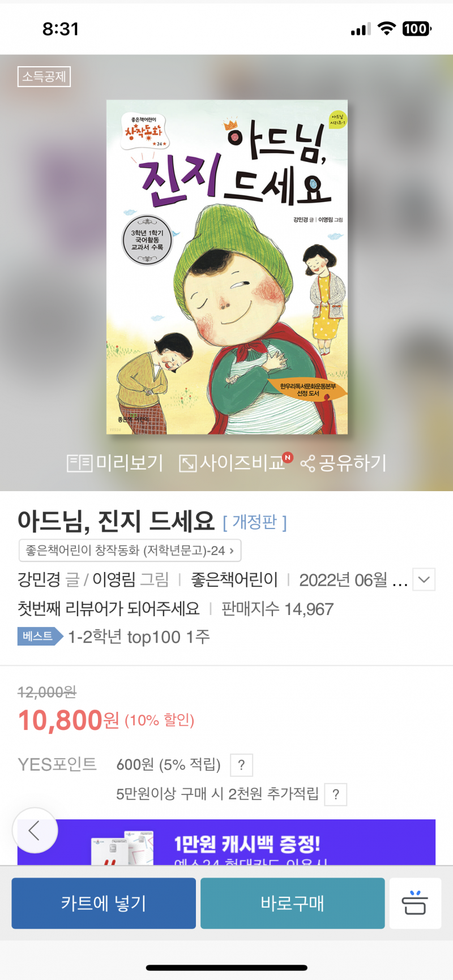
Task: Open author 강민경 link
Action: point(39,579)
